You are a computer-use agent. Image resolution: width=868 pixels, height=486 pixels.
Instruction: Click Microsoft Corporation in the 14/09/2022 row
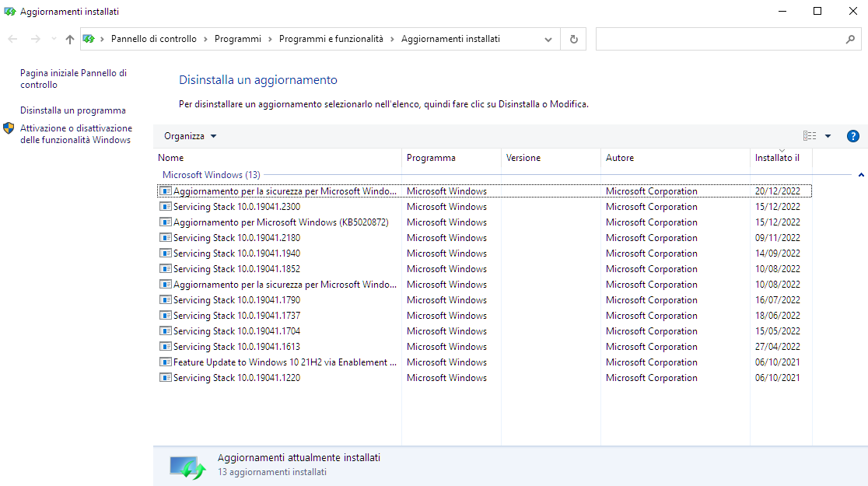point(652,253)
